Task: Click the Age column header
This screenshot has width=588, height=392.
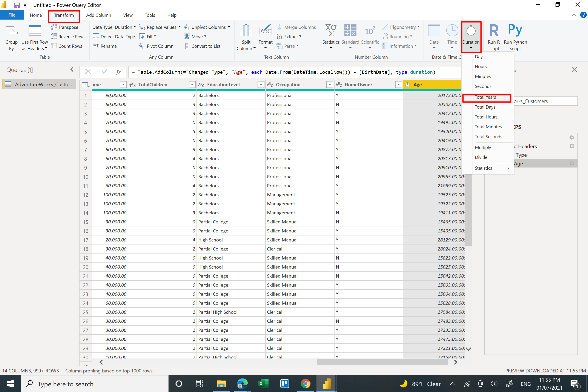Action: (x=432, y=85)
